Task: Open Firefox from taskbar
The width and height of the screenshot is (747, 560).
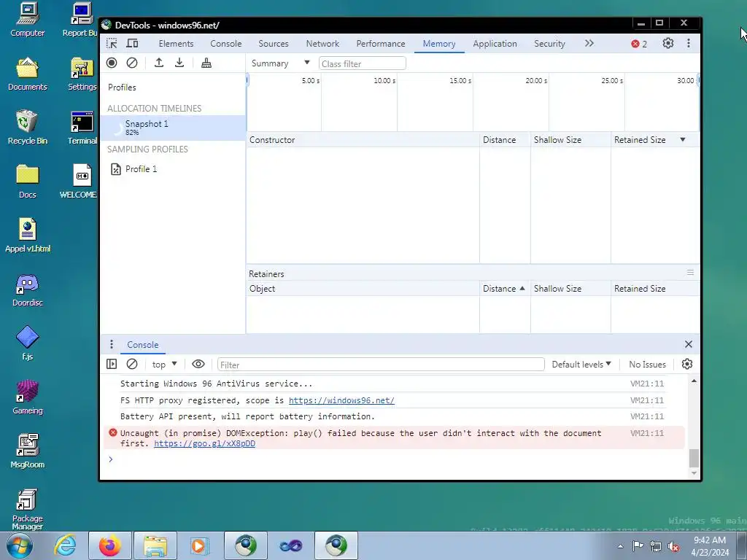Action: (x=110, y=545)
